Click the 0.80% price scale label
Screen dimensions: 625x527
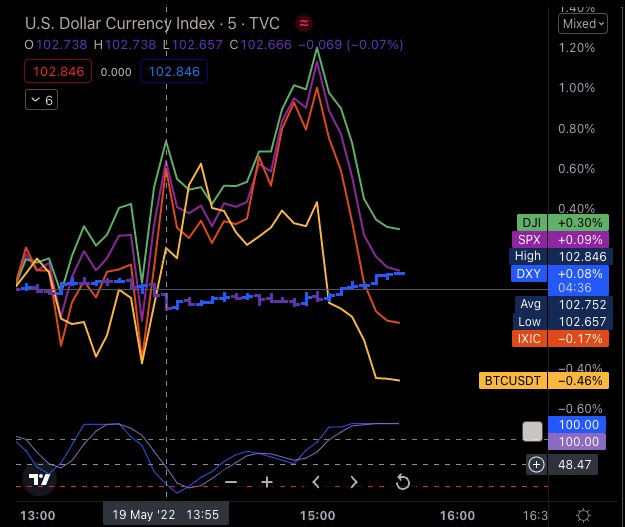tap(577, 128)
